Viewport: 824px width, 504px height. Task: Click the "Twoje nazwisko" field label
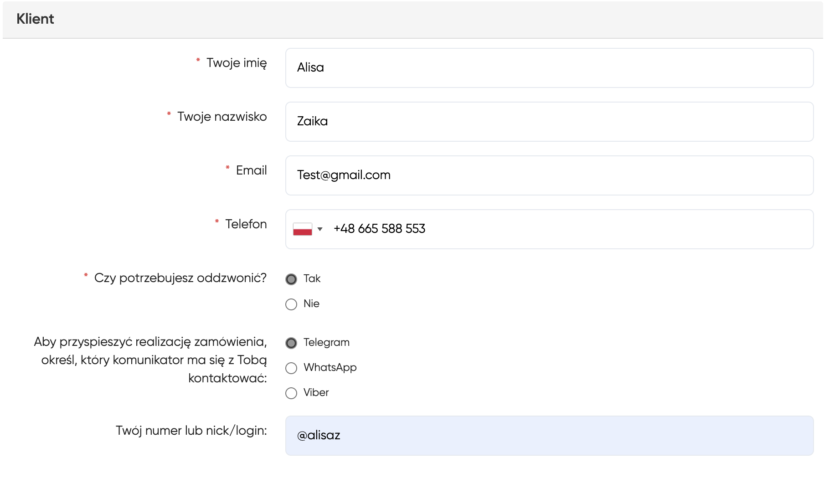point(221,117)
